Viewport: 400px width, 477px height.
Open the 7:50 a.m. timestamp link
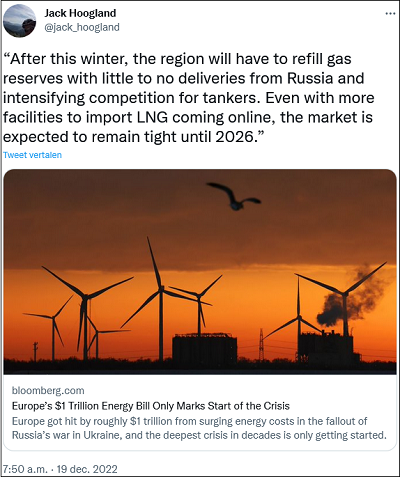[x=25, y=469]
